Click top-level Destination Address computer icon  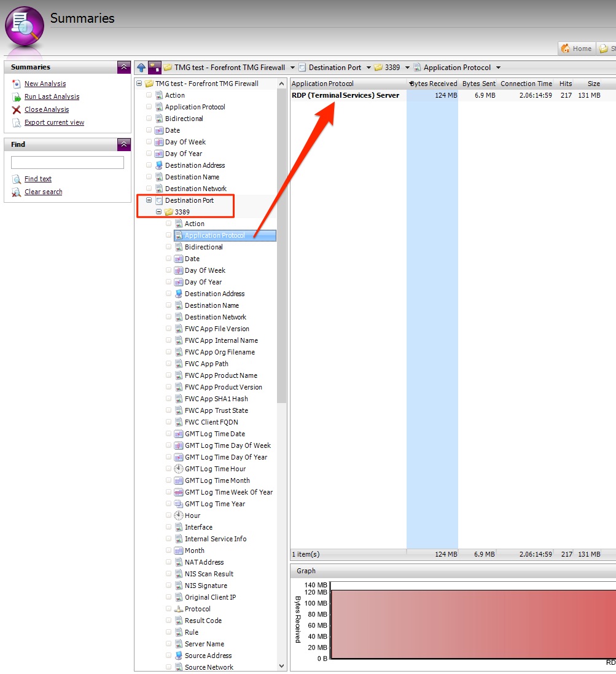(x=159, y=165)
